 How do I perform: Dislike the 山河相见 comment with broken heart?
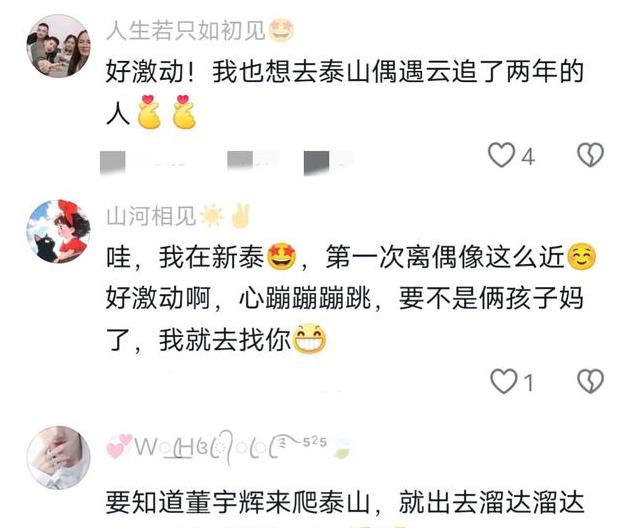590,381
